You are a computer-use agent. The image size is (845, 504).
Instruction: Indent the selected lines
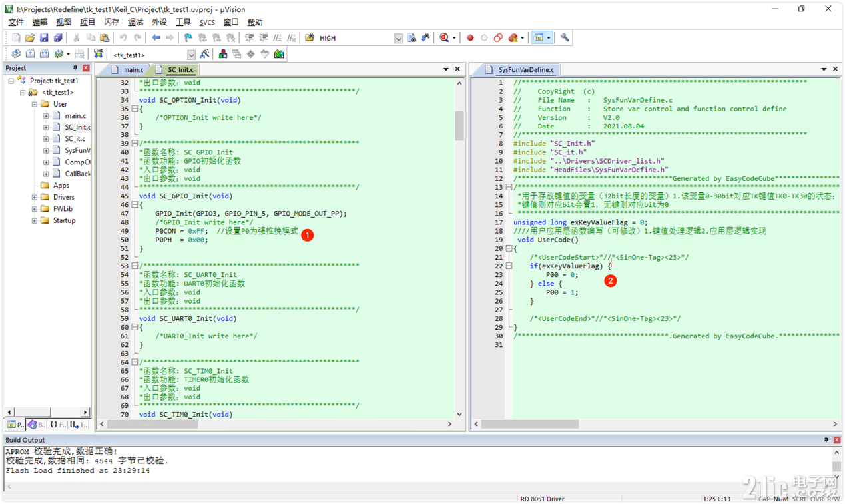pyautogui.click(x=250, y=38)
